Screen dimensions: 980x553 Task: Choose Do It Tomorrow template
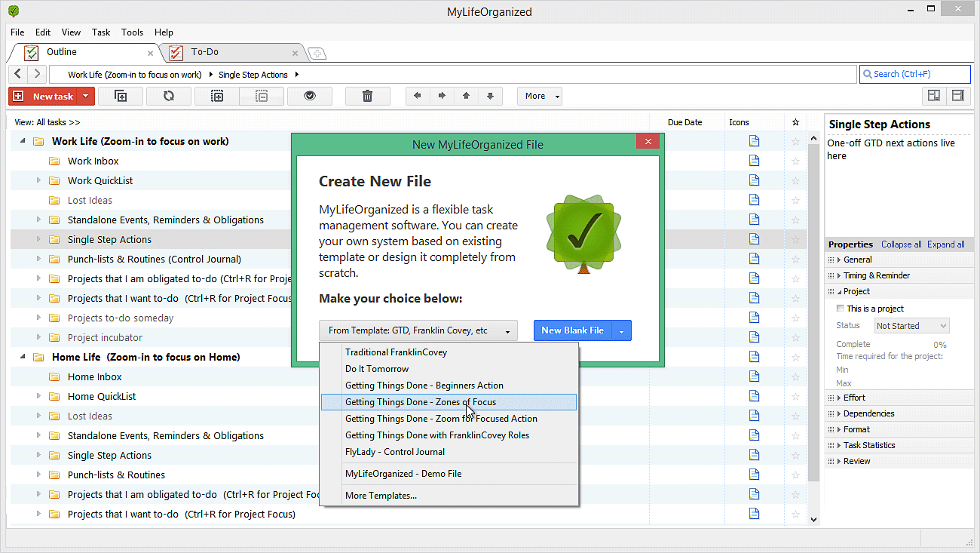tap(449, 369)
